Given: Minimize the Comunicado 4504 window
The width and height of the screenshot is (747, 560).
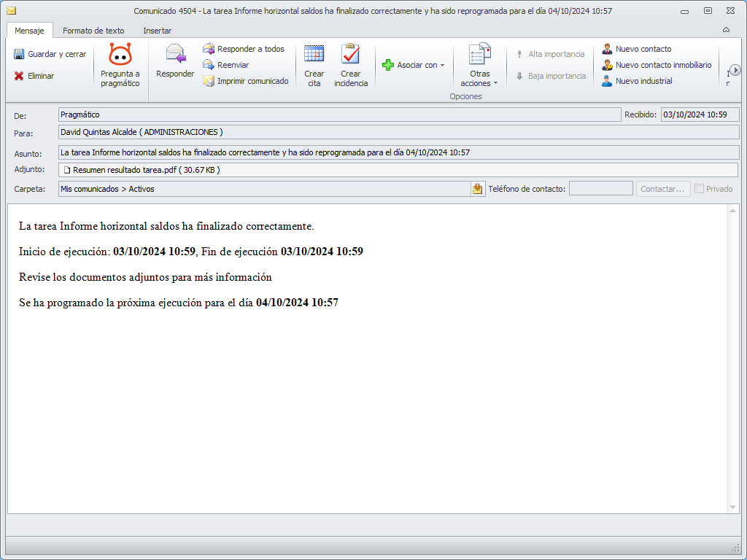Looking at the screenshot, I should (684, 11).
